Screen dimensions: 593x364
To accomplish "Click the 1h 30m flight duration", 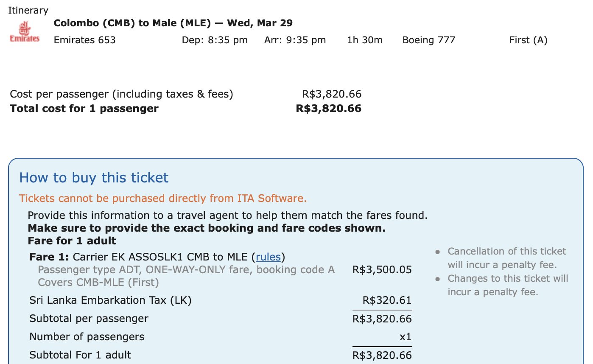I will point(365,40).
